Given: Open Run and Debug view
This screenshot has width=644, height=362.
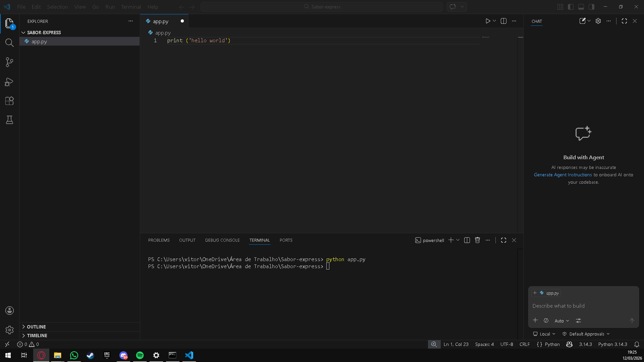Looking at the screenshot, I should click(x=9, y=82).
